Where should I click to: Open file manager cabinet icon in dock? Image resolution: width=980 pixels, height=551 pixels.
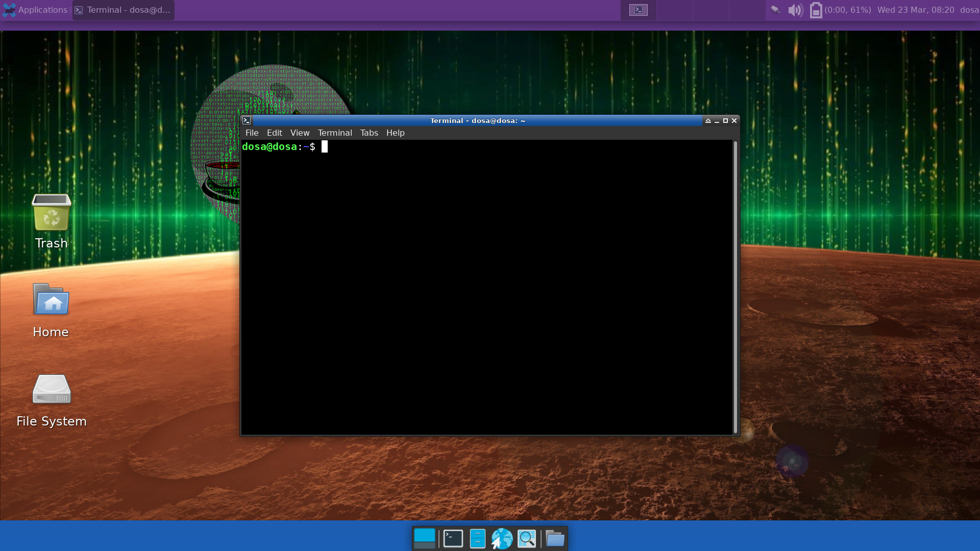click(x=477, y=538)
